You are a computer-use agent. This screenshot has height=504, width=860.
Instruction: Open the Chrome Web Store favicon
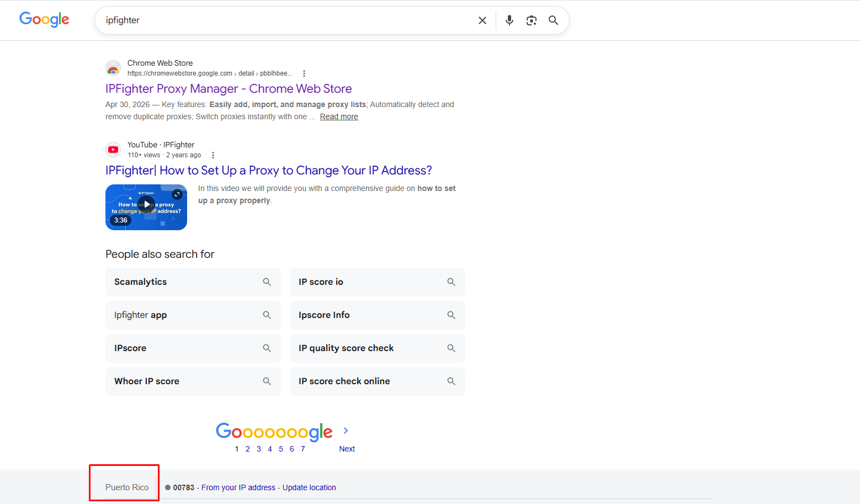[113, 68]
